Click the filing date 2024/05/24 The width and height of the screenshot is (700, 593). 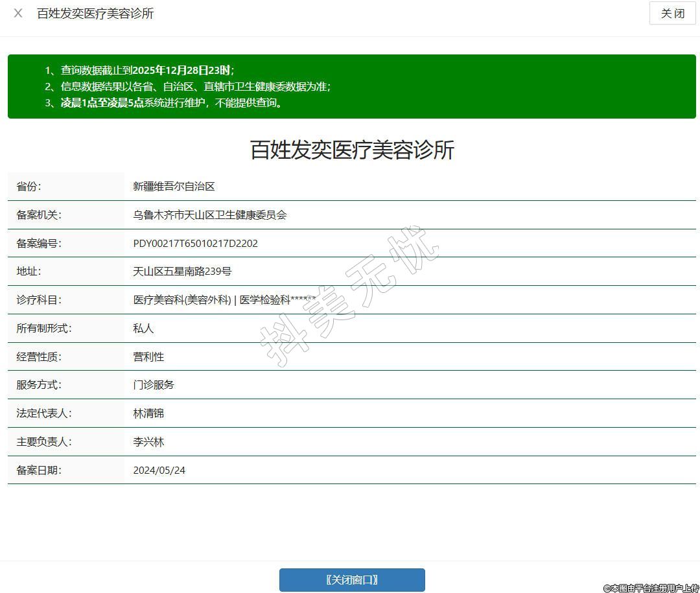[159, 471]
